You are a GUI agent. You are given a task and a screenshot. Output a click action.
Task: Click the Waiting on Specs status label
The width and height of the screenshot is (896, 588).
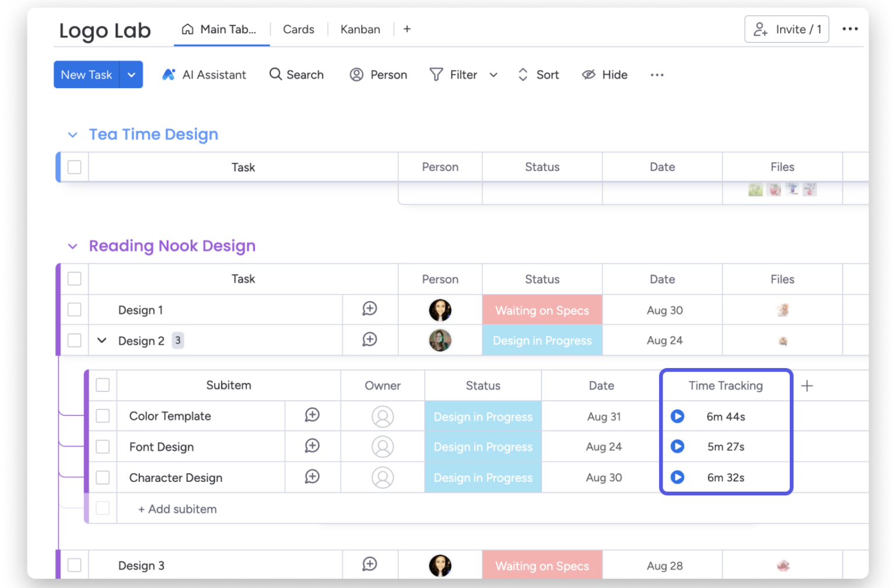(541, 310)
